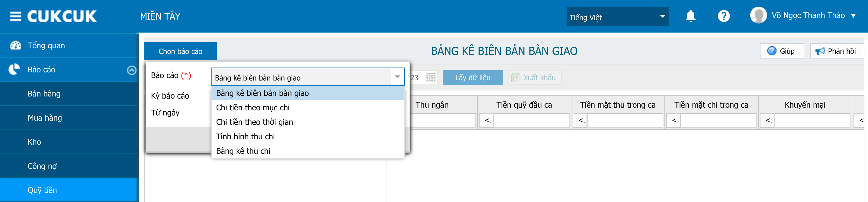Open Mua hàng reports
868x202 pixels.
[x=68, y=118]
